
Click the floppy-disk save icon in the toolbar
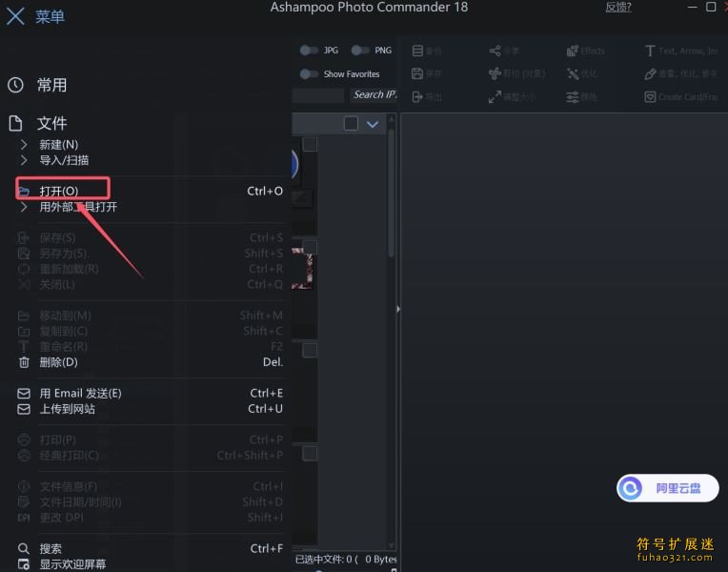point(417,73)
